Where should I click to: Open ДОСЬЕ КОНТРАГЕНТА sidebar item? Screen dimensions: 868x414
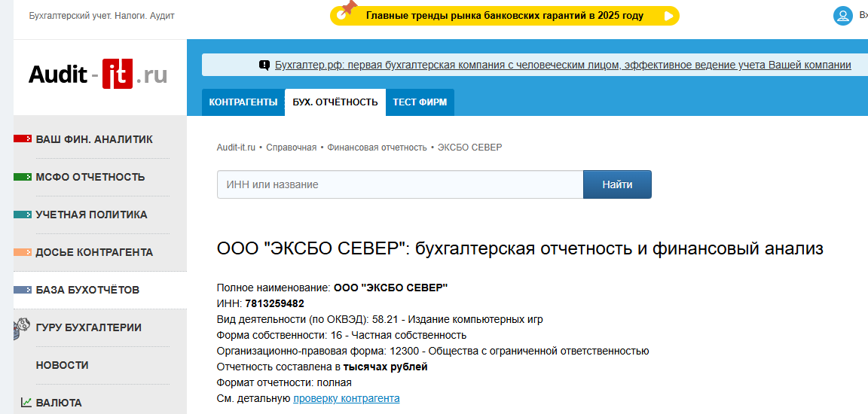coord(94,252)
